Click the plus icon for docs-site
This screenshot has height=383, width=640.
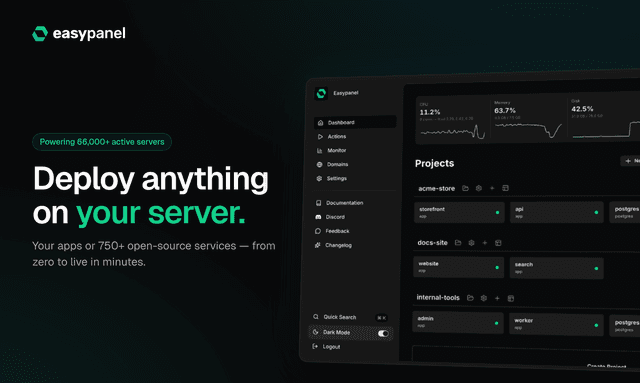coord(484,243)
